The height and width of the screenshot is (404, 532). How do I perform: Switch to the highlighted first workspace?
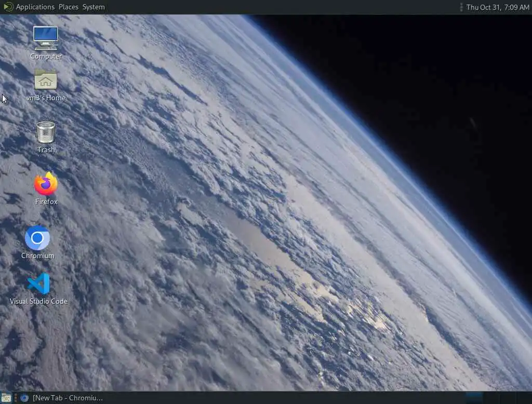(474, 398)
